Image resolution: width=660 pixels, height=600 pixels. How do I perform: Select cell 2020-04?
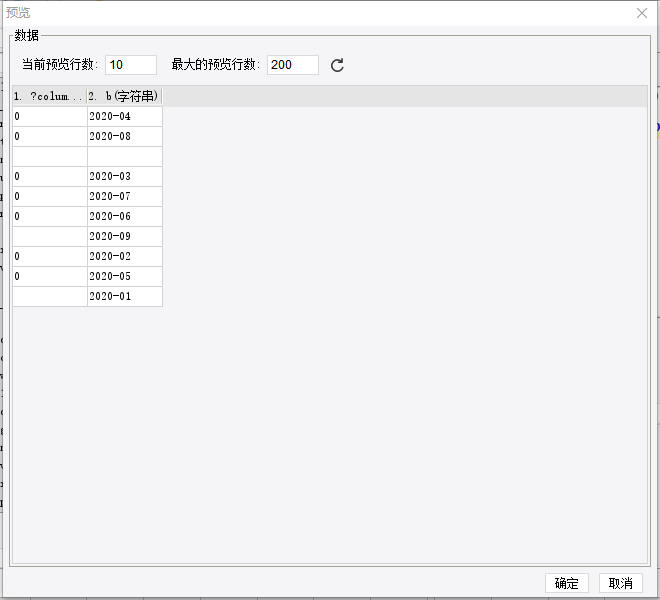pos(125,116)
